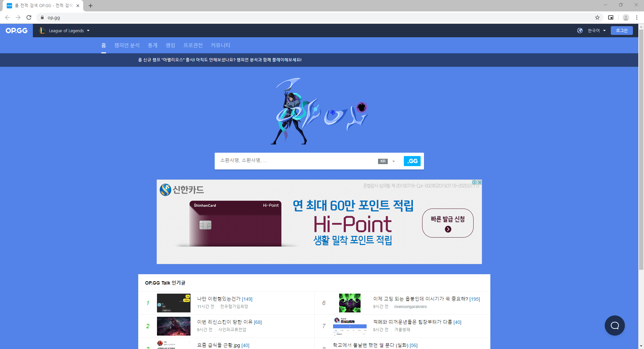This screenshot has height=349, width=644.
Task: Open the 커뮤니티 tab
Action: click(220, 45)
